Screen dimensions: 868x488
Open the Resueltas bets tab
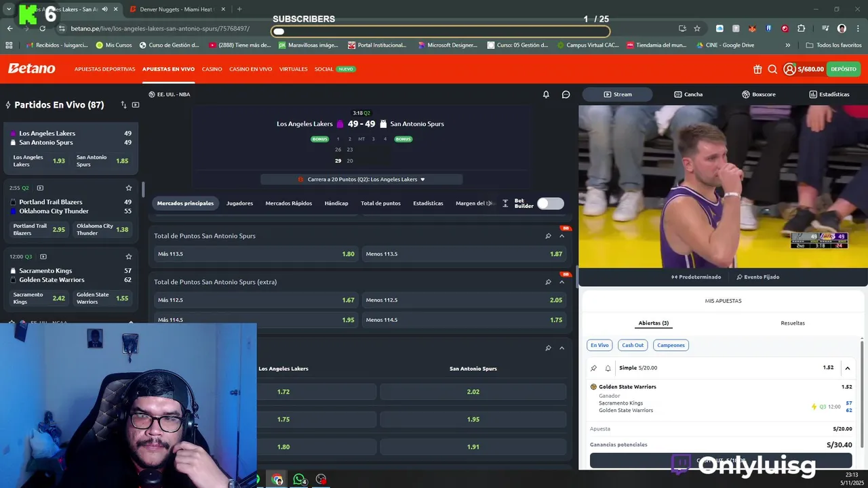pos(793,323)
